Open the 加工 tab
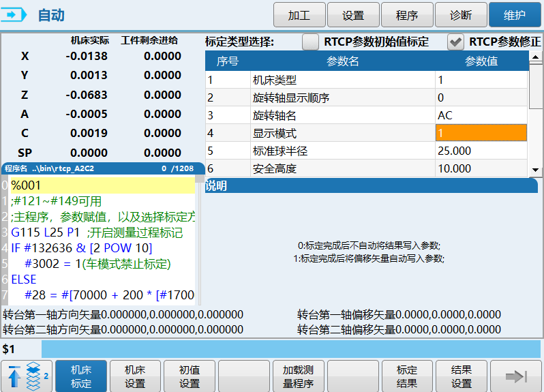The width and height of the screenshot is (544, 392). tap(299, 14)
